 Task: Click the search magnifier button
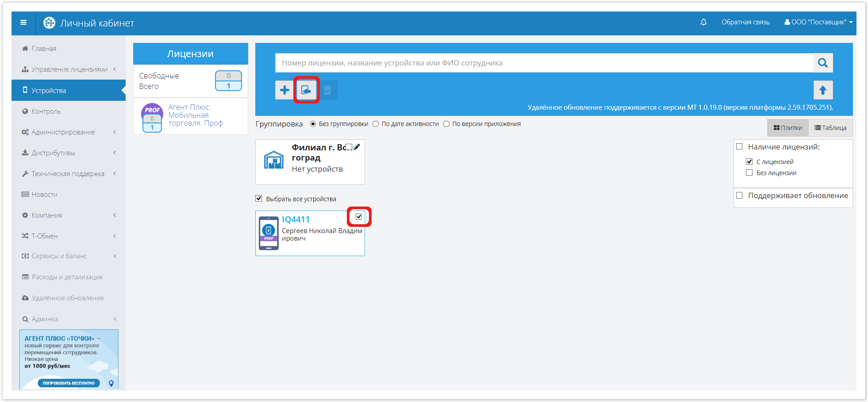click(x=823, y=63)
